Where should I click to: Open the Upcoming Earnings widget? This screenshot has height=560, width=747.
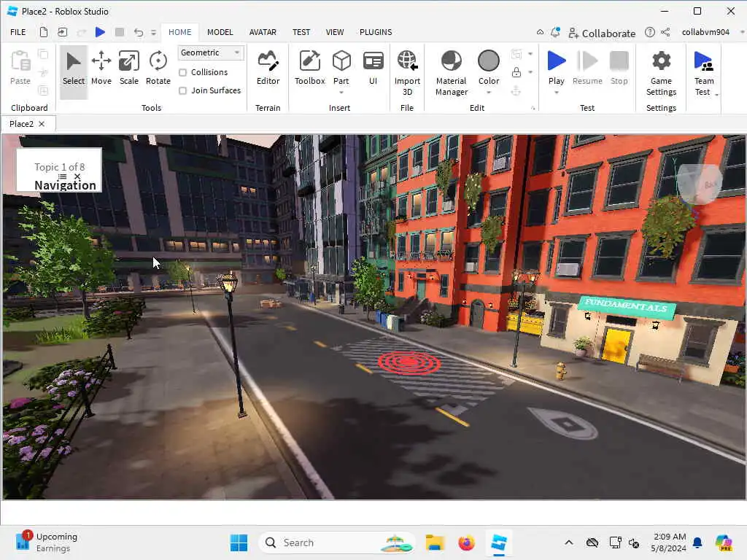(47, 542)
